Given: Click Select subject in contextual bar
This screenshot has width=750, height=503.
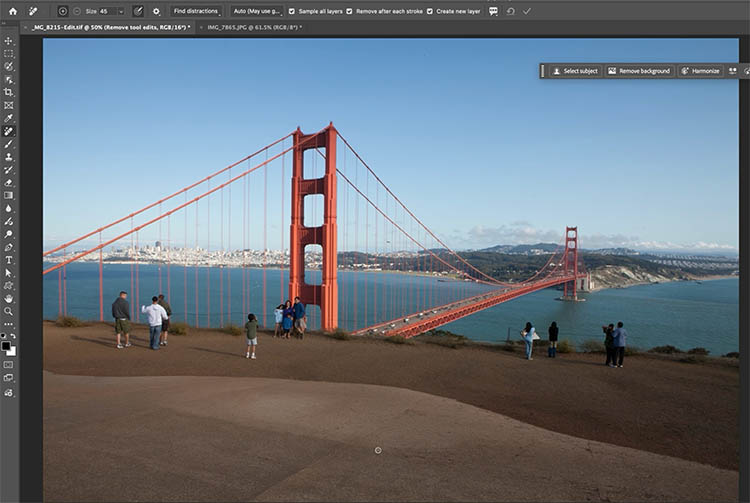Looking at the screenshot, I should 575,71.
